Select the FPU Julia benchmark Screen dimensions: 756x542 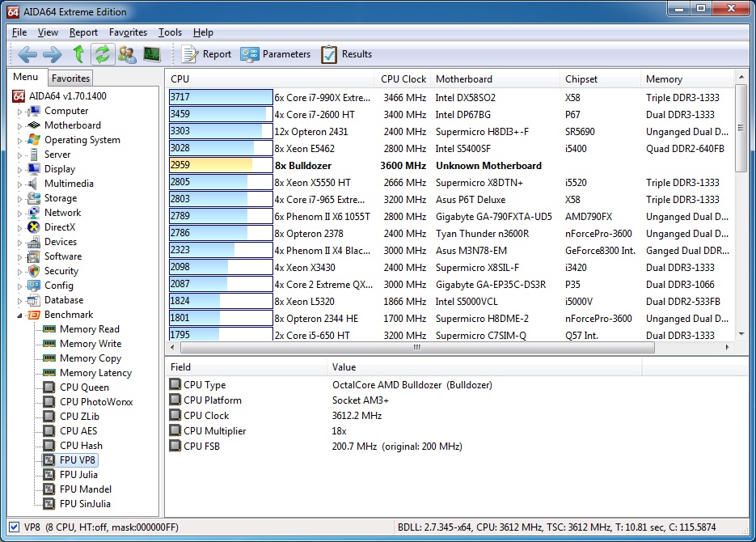tap(78, 475)
